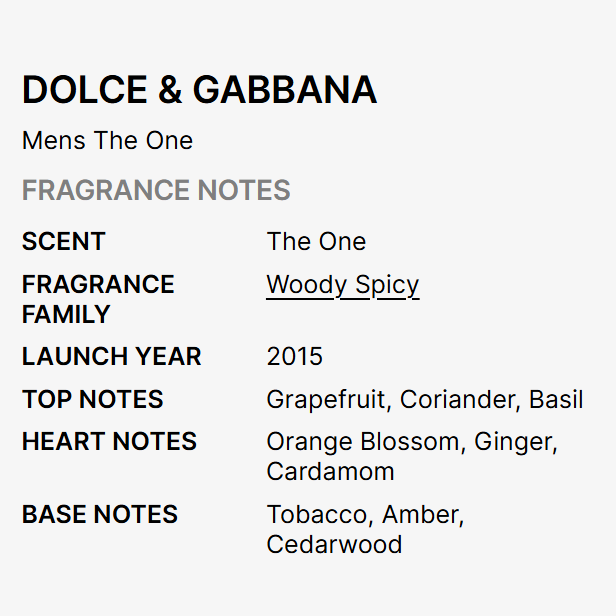Click the word Tobacco in base notes
The width and height of the screenshot is (616, 616).
[318, 515]
